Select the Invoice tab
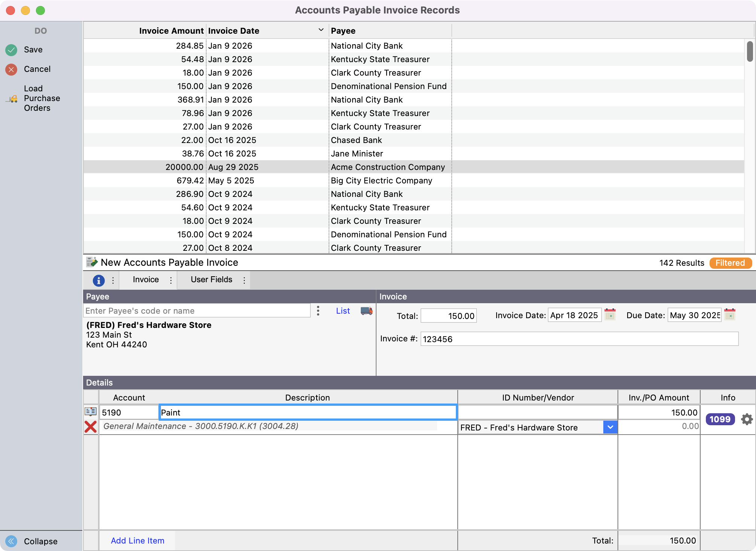This screenshot has height=551, width=756. (x=146, y=280)
